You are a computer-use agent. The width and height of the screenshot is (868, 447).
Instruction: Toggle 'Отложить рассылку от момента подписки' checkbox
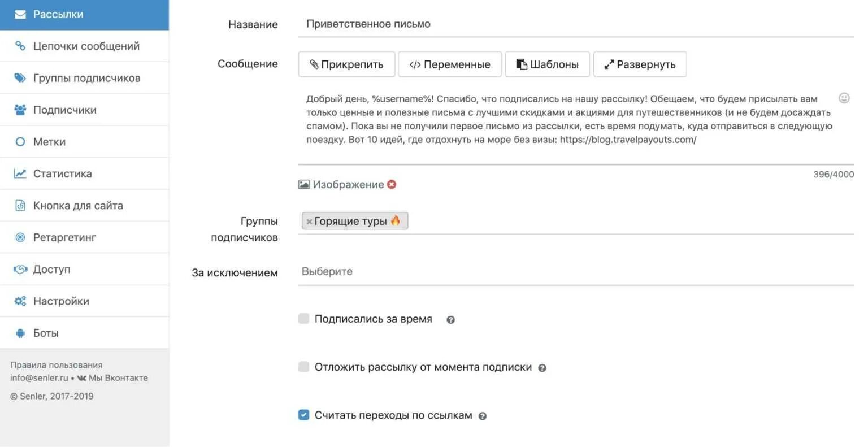(x=304, y=367)
